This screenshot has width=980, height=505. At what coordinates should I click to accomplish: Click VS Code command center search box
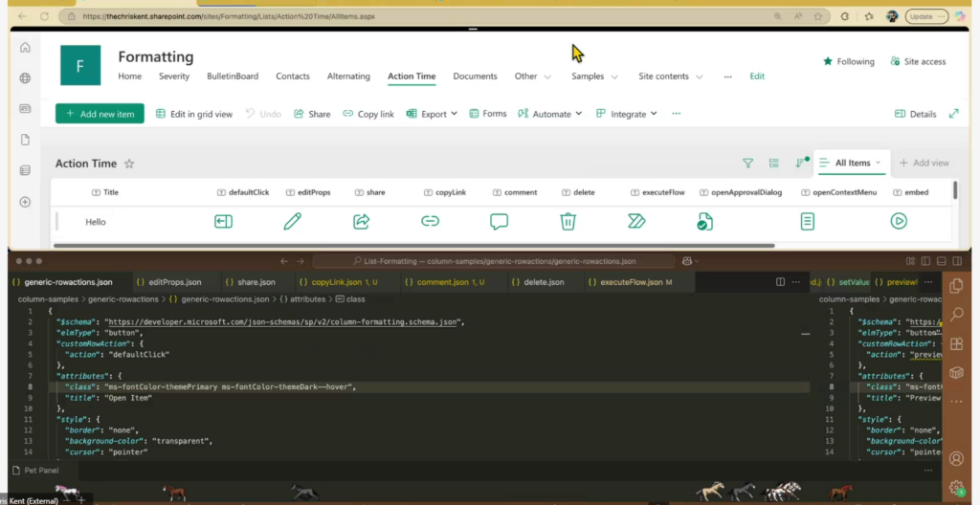(x=493, y=261)
